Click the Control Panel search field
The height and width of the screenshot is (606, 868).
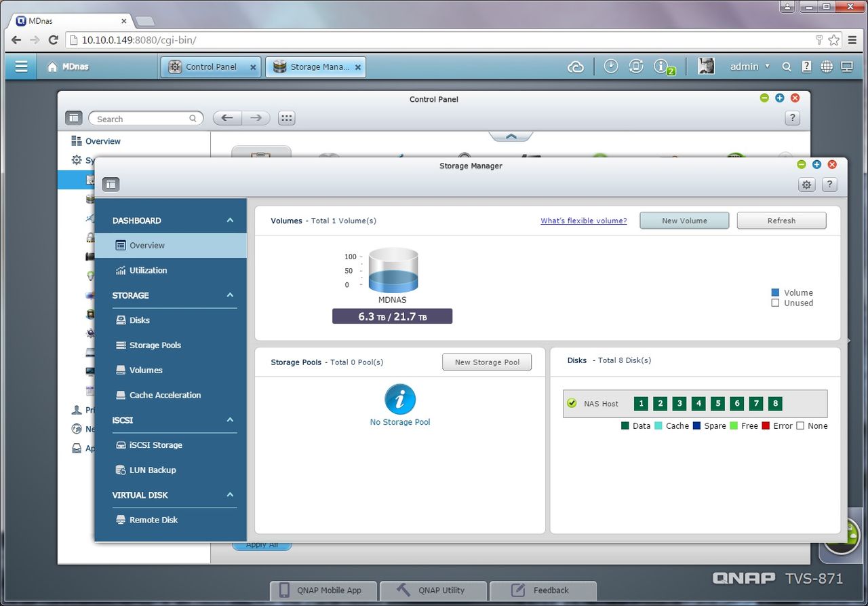coord(146,119)
